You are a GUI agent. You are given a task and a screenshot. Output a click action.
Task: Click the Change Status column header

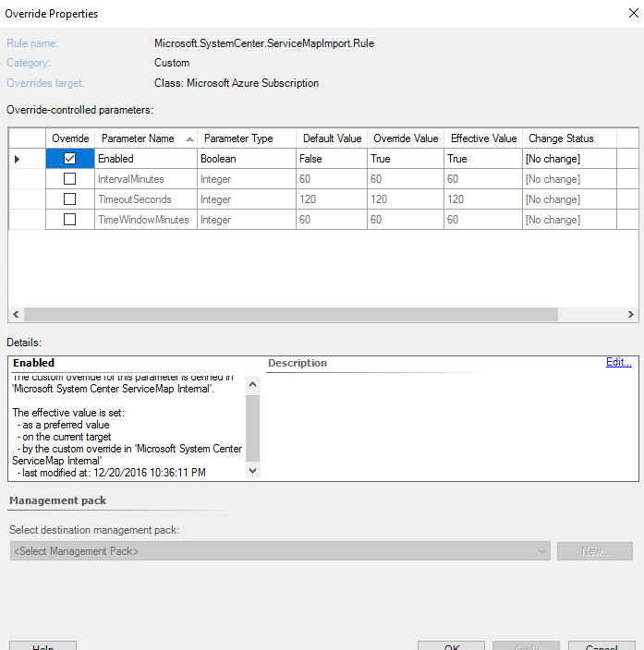569,138
